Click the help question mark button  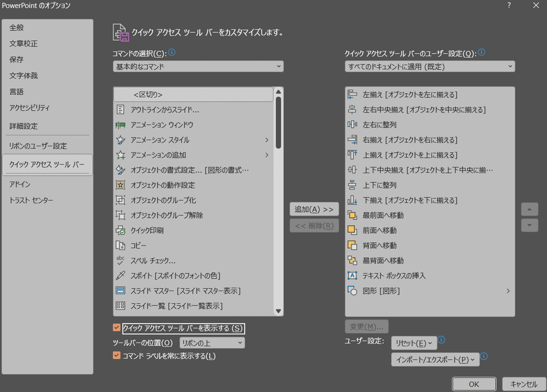pos(509,5)
